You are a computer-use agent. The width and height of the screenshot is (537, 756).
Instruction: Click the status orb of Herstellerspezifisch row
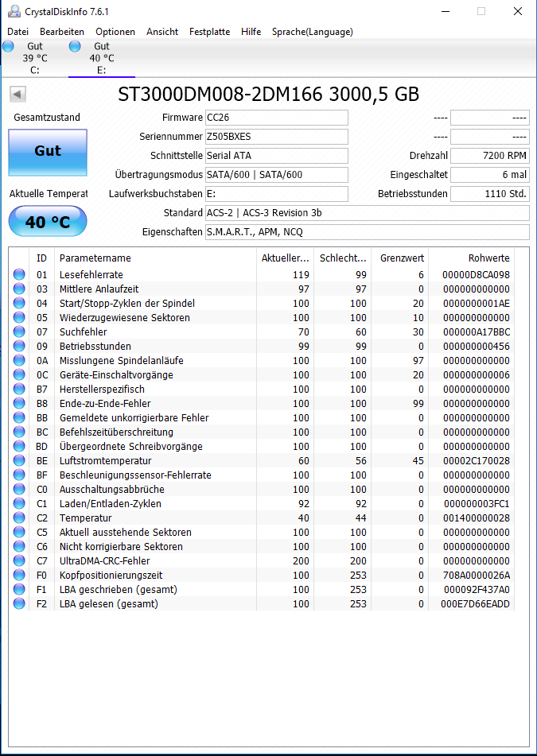pyautogui.click(x=19, y=389)
